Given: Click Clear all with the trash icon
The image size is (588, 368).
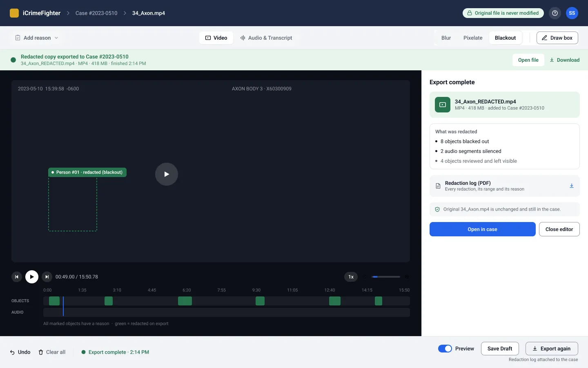Looking at the screenshot, I should click(52, 352).
